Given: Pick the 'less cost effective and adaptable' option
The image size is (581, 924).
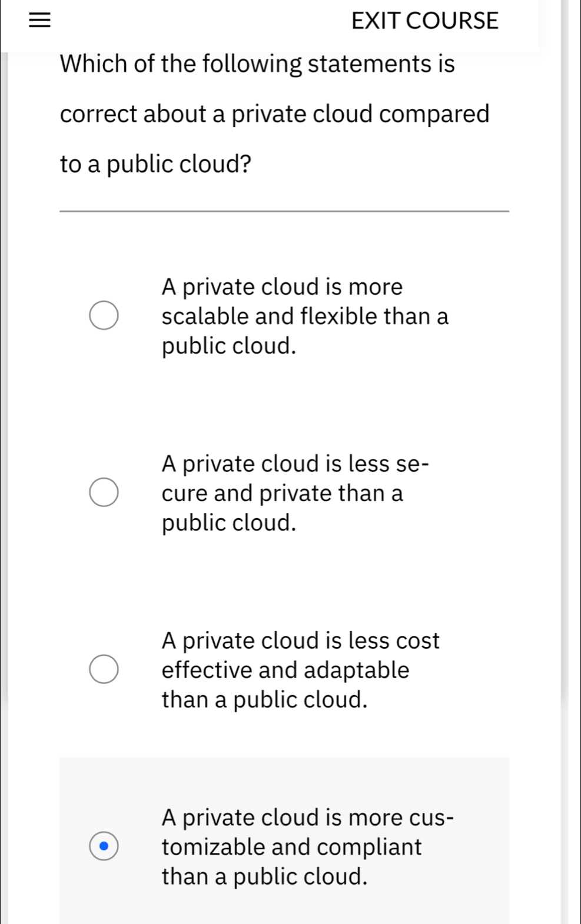Looking at the screenshot, I should click(105, 669).
